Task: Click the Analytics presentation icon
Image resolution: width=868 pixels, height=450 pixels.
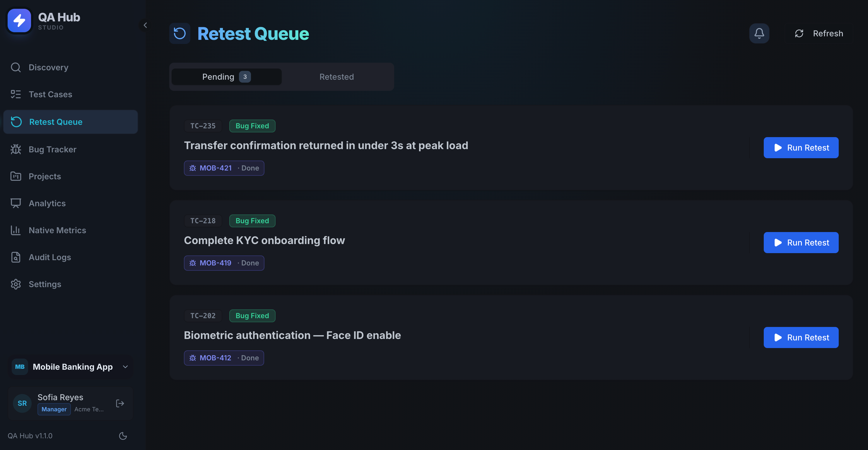Action: (16, 203)
